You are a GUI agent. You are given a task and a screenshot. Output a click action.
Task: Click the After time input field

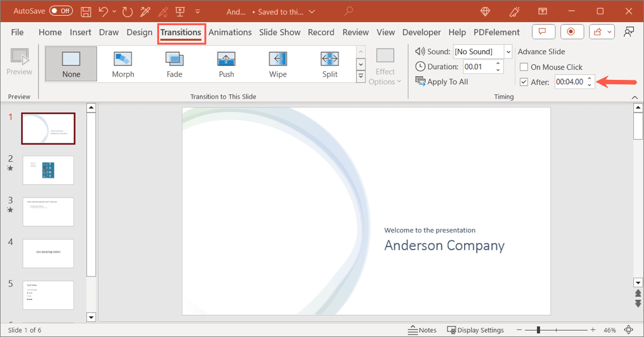pos(570,82)
